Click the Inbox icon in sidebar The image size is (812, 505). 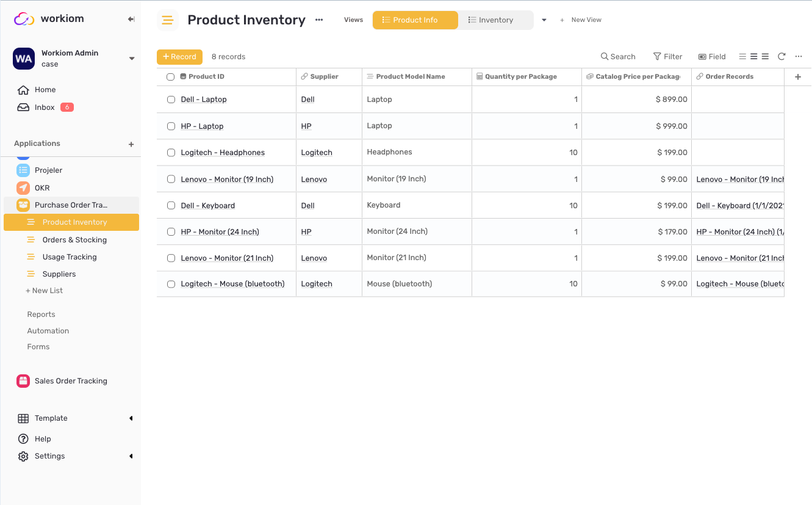[23, 107]
